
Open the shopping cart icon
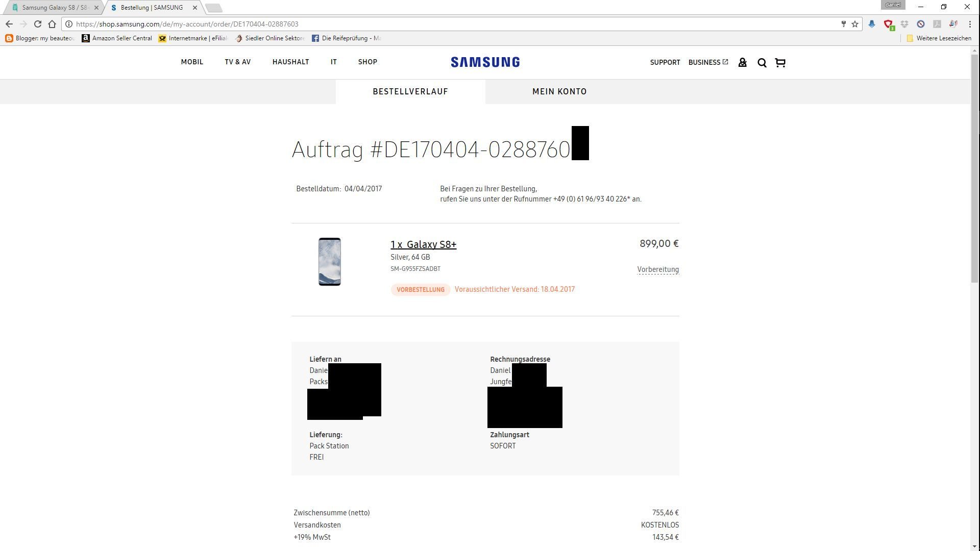click(x=780, y=63)
